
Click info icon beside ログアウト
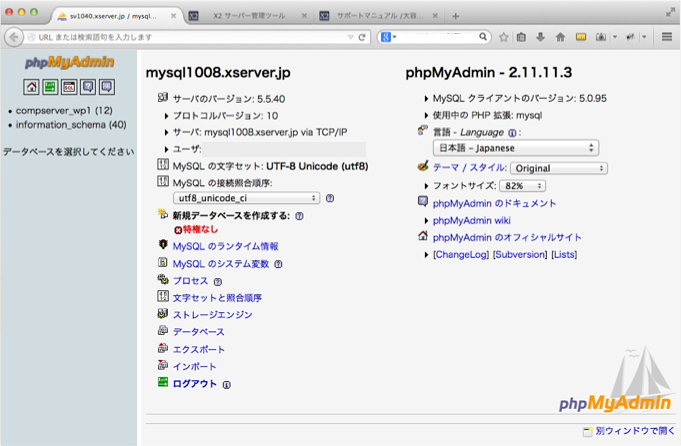click(227, 385)
